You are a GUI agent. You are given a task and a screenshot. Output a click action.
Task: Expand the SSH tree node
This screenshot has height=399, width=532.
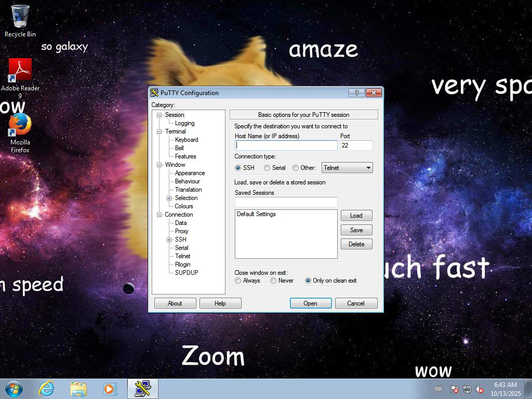click(x=169, y=240)
